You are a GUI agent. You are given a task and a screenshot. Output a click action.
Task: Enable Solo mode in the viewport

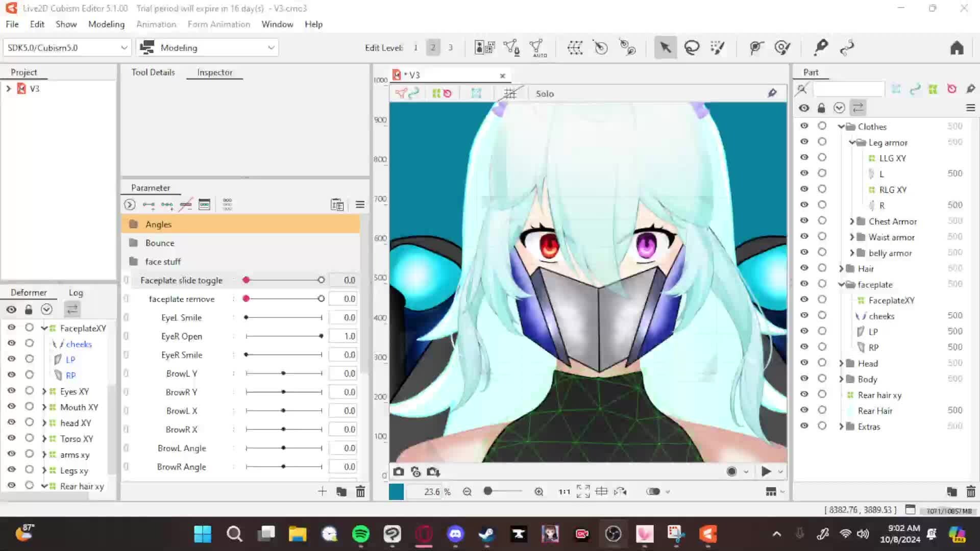[x=545, y=93]
